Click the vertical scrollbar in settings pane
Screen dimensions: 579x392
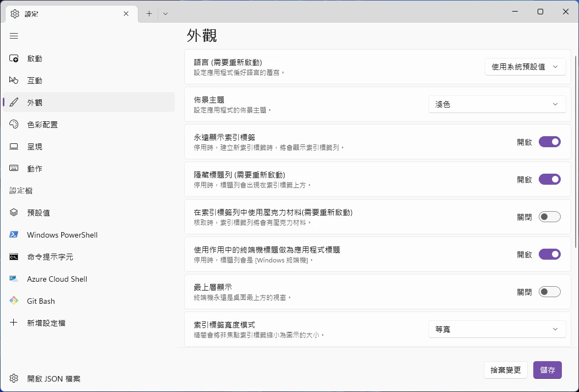576,149
